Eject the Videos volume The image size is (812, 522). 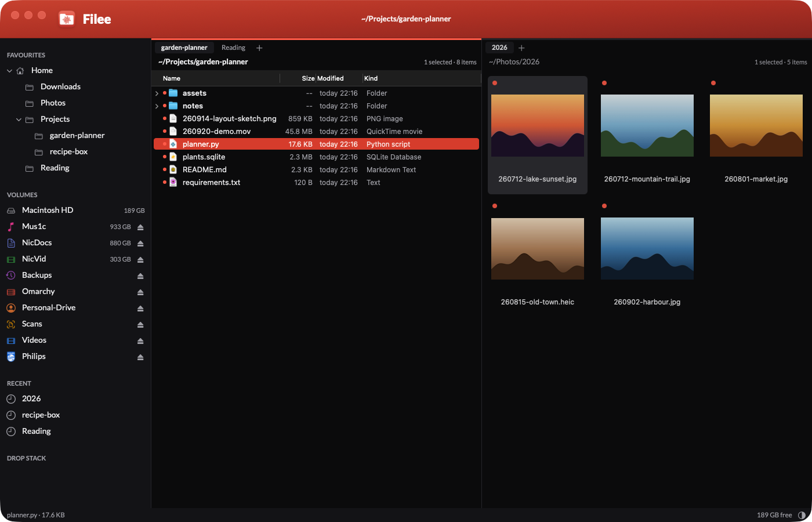coord(140,340)
